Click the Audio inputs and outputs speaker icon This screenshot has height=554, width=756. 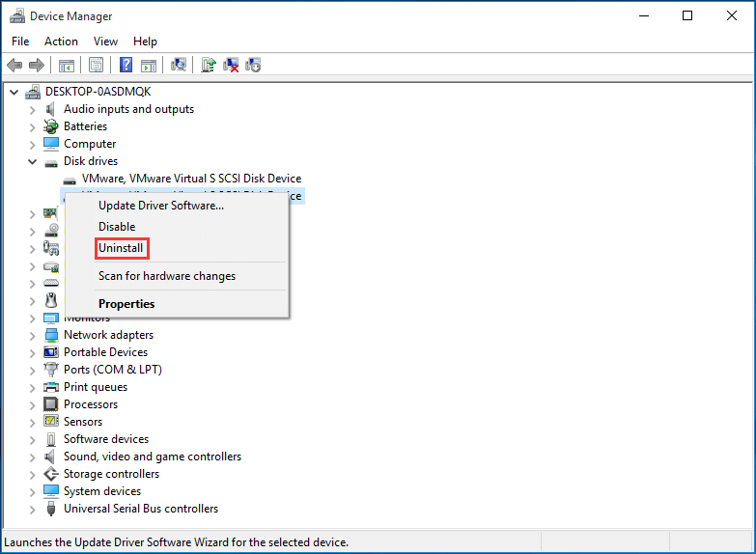click(x=50, y=109)
